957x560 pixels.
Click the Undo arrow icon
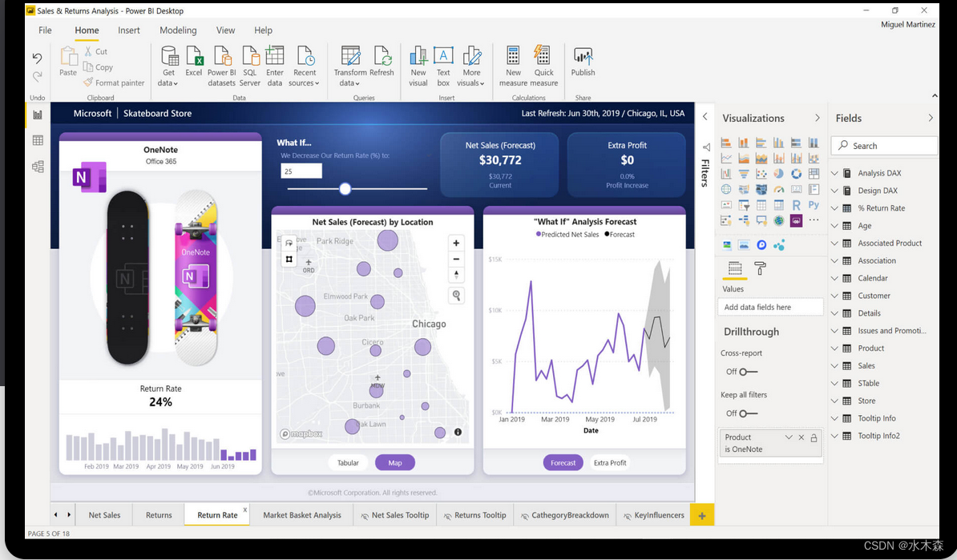(x=37, y=58)
